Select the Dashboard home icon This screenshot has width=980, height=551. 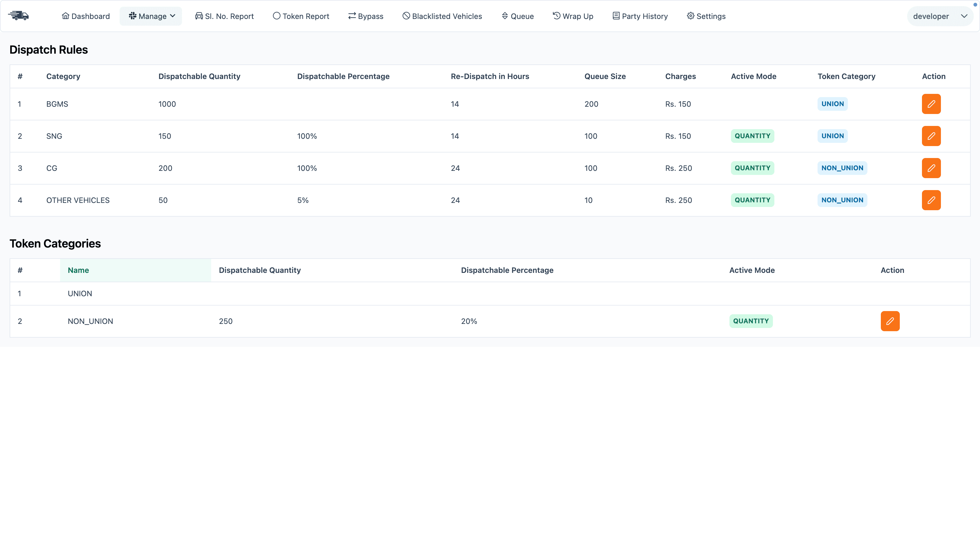pyautogui.click(x=65, y=15)
